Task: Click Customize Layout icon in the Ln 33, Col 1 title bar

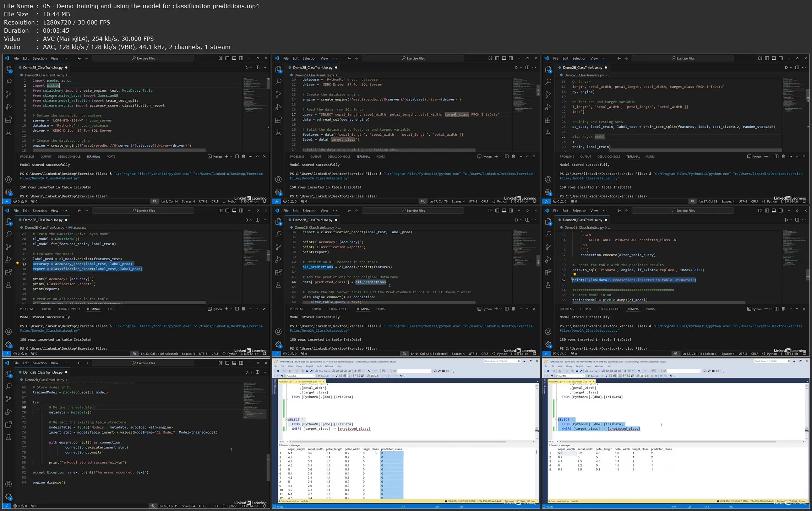Action: point(220,211)
